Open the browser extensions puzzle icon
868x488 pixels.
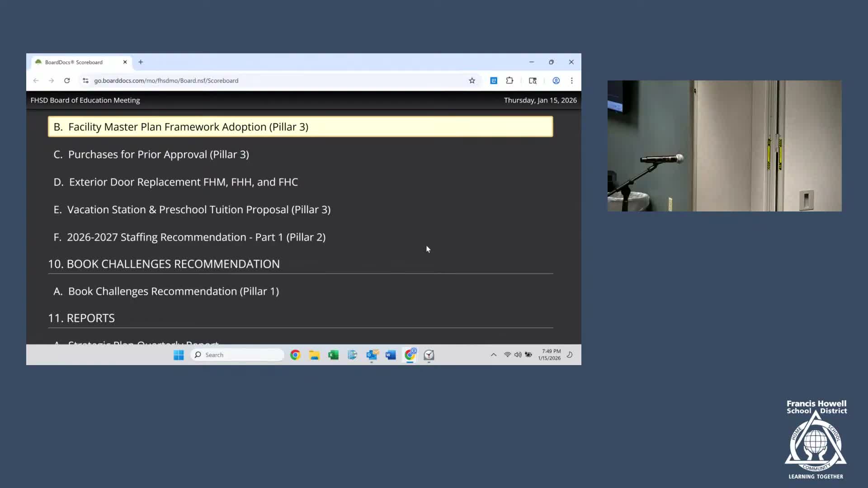pyautogui.click(x=509, y=80)
